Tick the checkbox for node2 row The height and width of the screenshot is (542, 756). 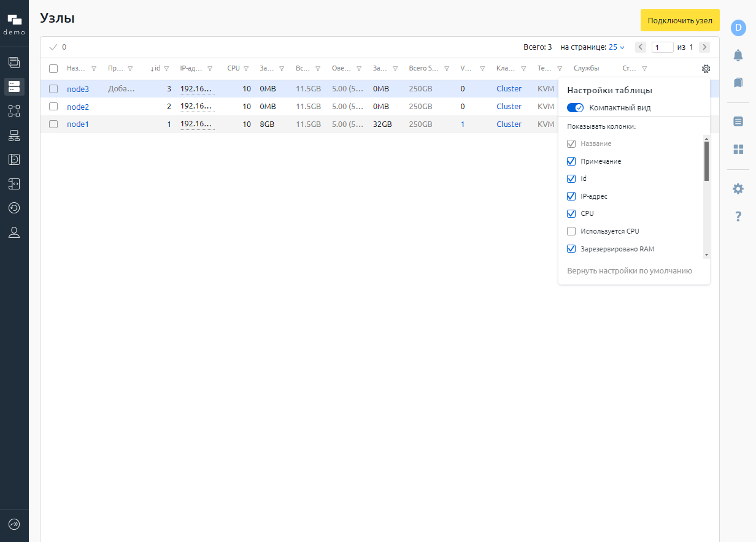click(53, 107)
